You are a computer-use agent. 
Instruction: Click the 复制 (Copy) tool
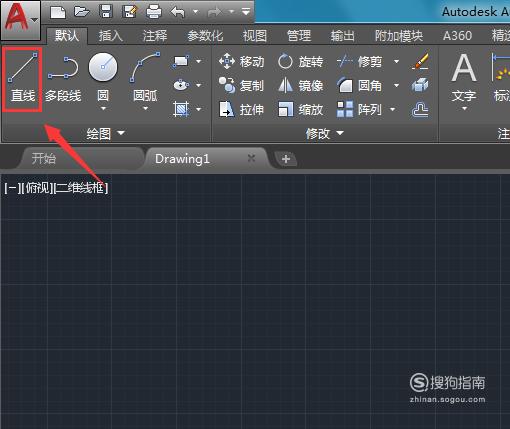[242, 86]
